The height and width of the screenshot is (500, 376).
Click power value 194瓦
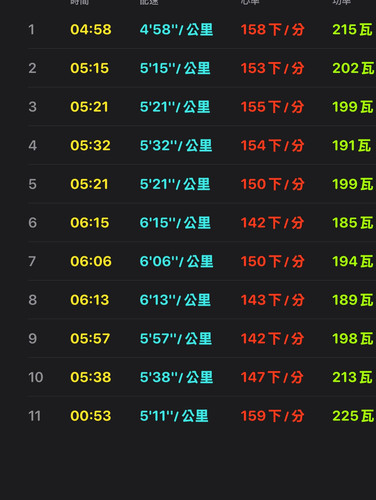pyautogui.click(x=353, y=262)
